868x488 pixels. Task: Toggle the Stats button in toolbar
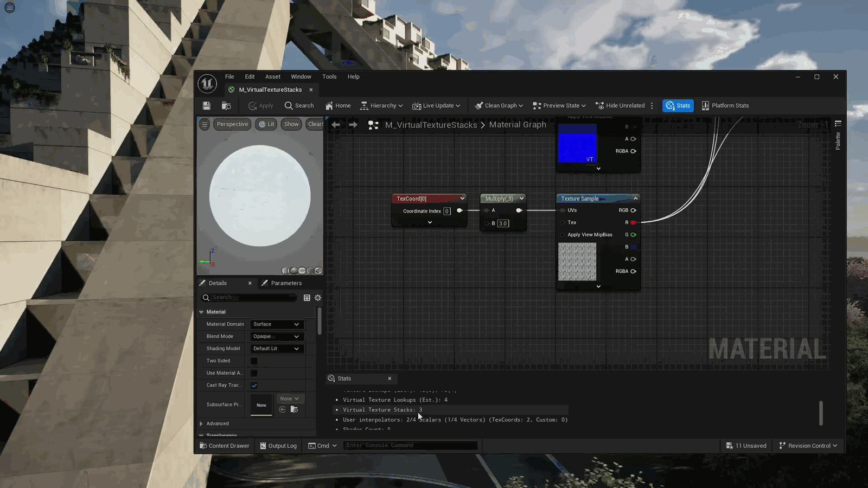[678, 106]
